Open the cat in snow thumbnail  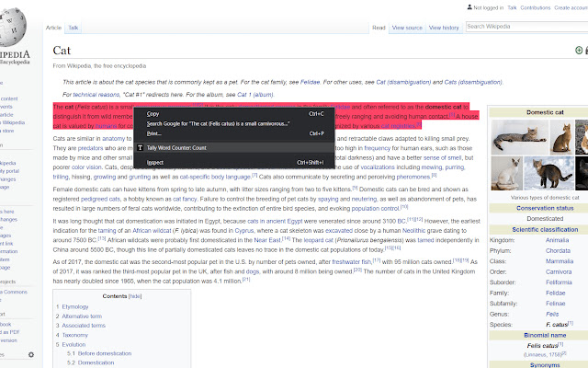point(549,174)
